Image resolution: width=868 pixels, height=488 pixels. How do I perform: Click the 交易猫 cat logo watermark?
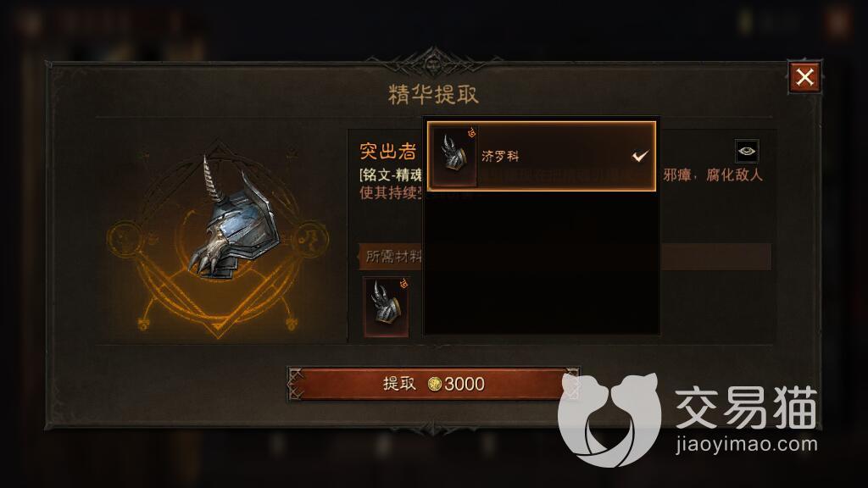pyautogui.click(x=609, y=419)
